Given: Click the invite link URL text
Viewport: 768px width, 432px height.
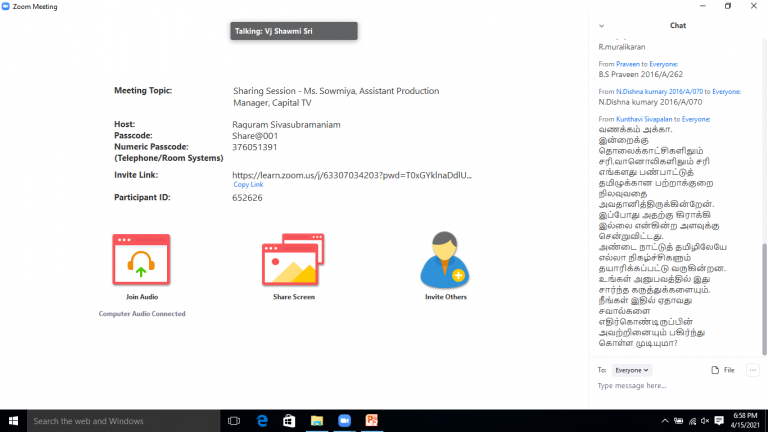Looking at the screenshot, I should coord(352,175).
